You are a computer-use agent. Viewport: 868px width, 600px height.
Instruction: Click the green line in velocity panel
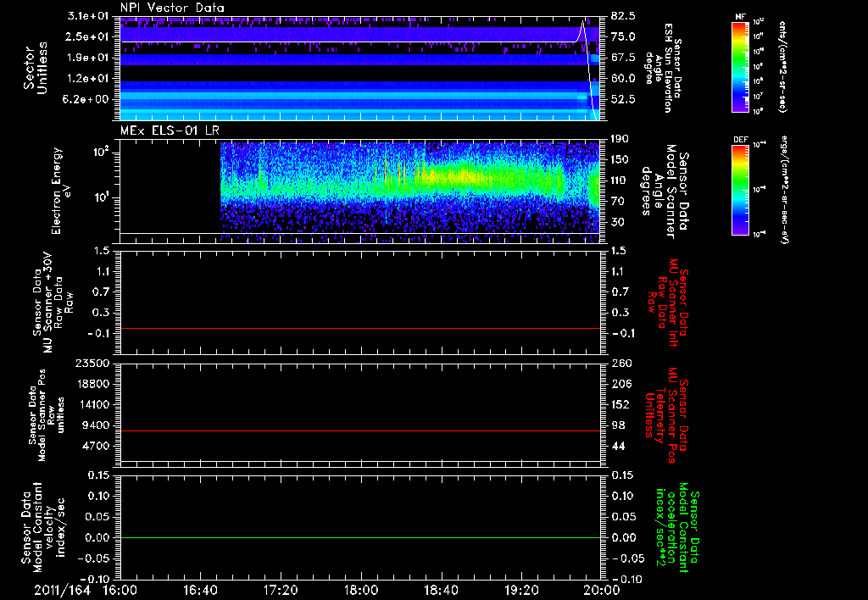pyautogui.click(x=360, y=537)
